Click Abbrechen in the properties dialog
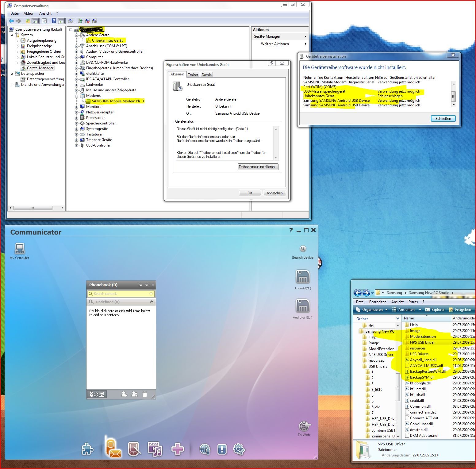This screenshot has width=476, height=469. pos(274,193)
